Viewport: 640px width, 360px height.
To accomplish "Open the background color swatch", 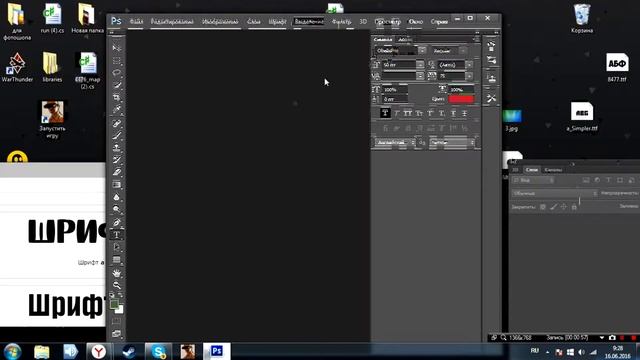I will tap(120, 310).
